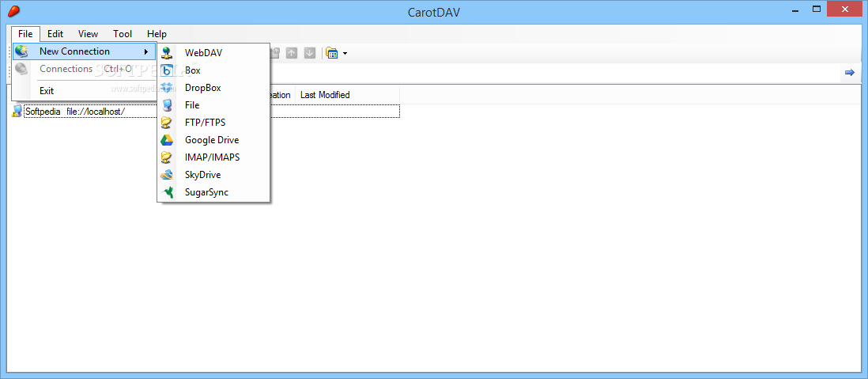Viewport: 868px width, 379px height.
Task: Click the move-up arrow toolbar icon
Action: [x=292, y=53]
